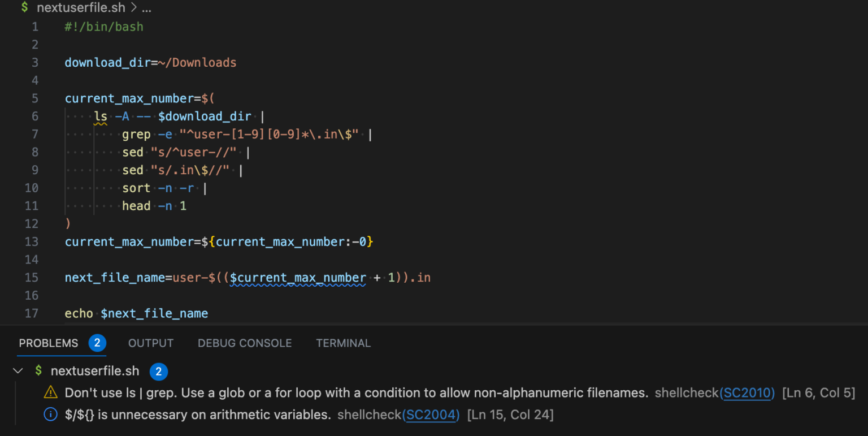Viewport: 868px width, 436px height.
Task: Click the chevron beside nextuserfile.sh in Problems
Action: point(18,371)
